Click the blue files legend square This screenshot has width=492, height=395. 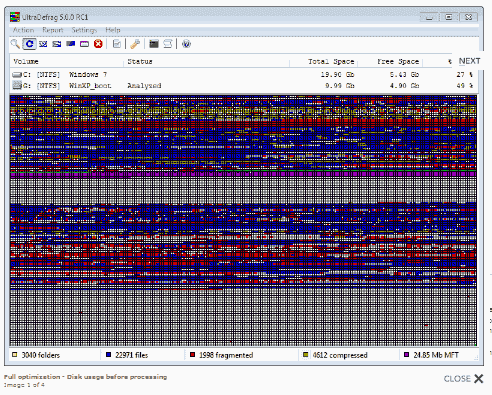coord(108,355)
